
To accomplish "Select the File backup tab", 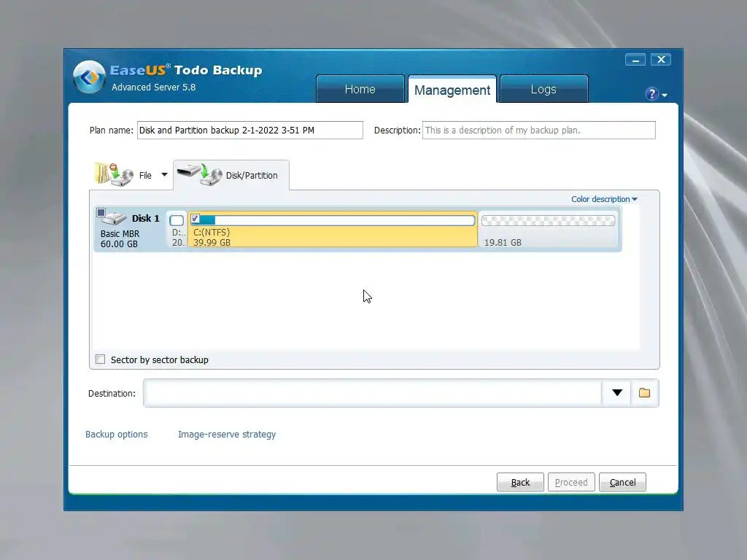I will pyautogui.click(x=131, y=175).
